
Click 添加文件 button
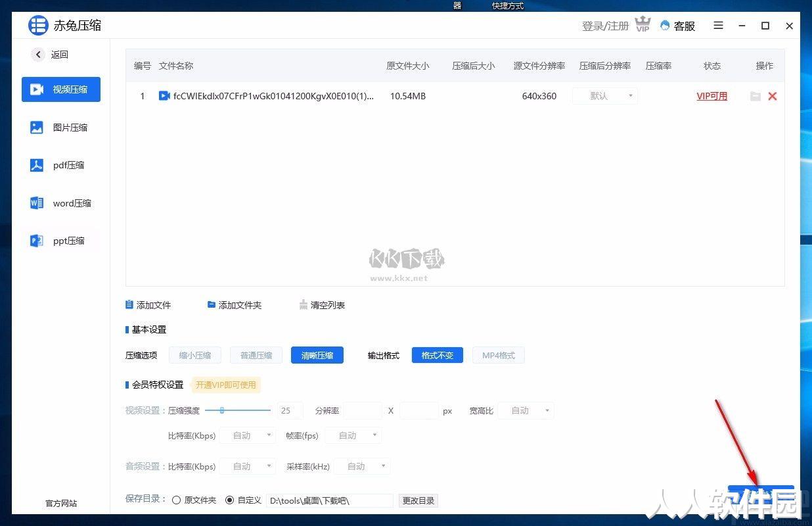[x=148, y=305]
